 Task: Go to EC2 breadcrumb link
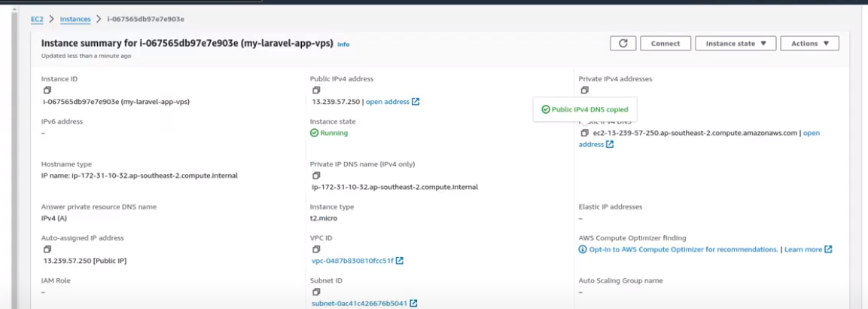pos(37,19)
